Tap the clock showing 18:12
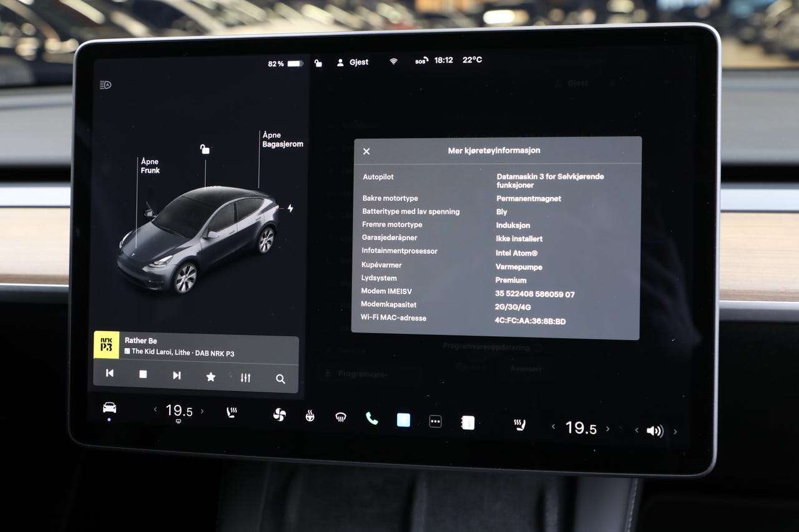This screenshot has width=799, height=532. (x=443, y=60)
